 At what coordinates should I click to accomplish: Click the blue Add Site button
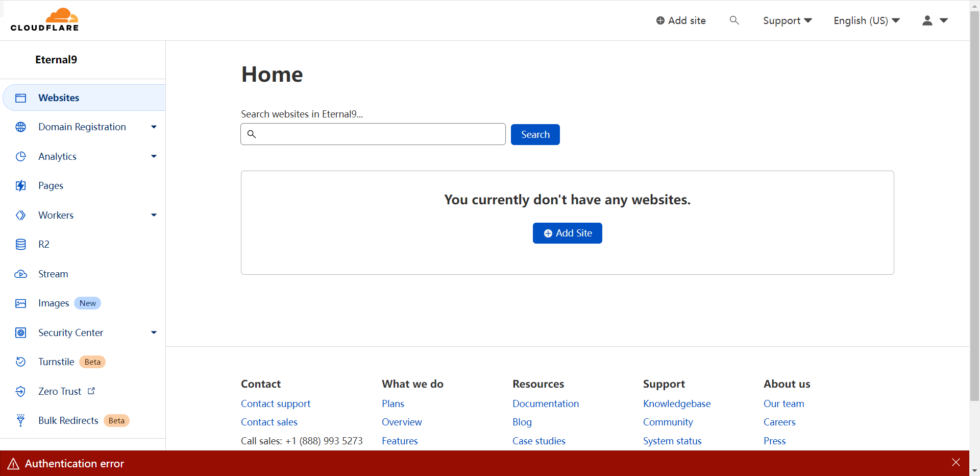coord(568,233)
